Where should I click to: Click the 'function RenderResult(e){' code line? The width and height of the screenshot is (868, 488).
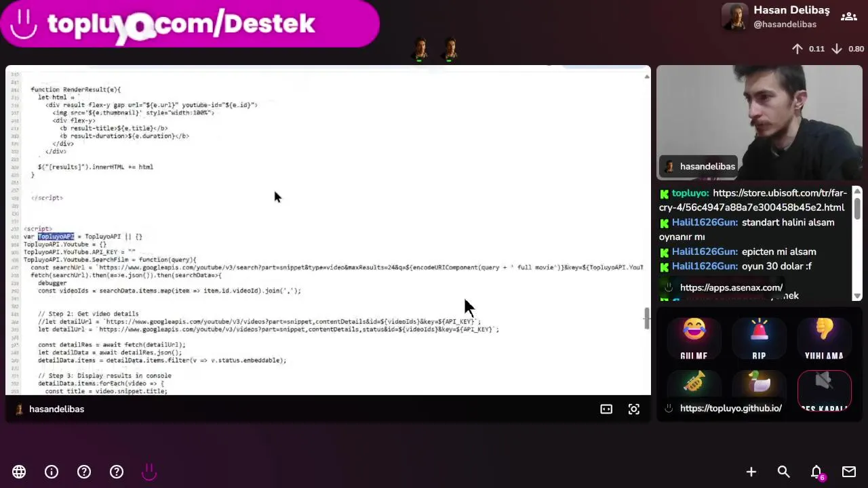pos(75,89)
